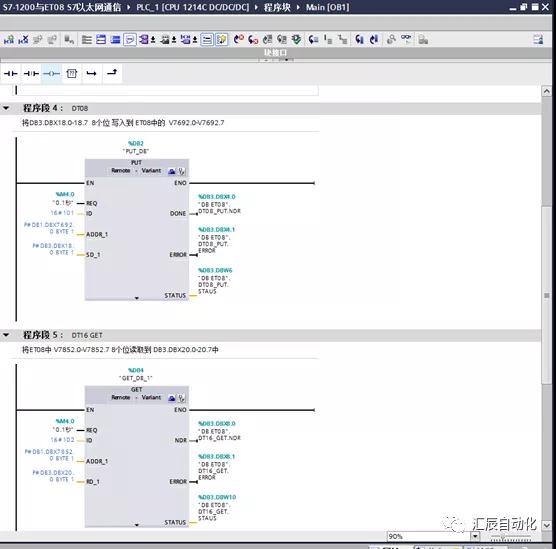Click ERROR output DT08_PUT.ERROR operand

tap(216, 240)
